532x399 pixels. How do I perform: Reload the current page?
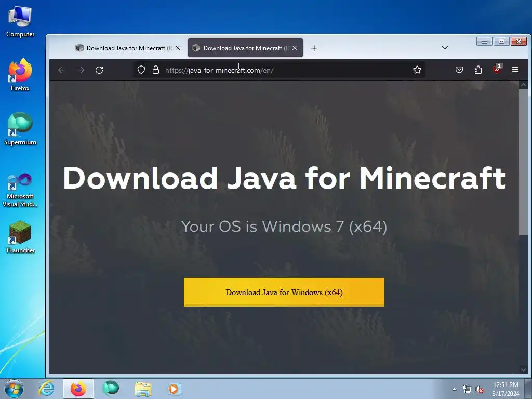[x=99, y=70]
